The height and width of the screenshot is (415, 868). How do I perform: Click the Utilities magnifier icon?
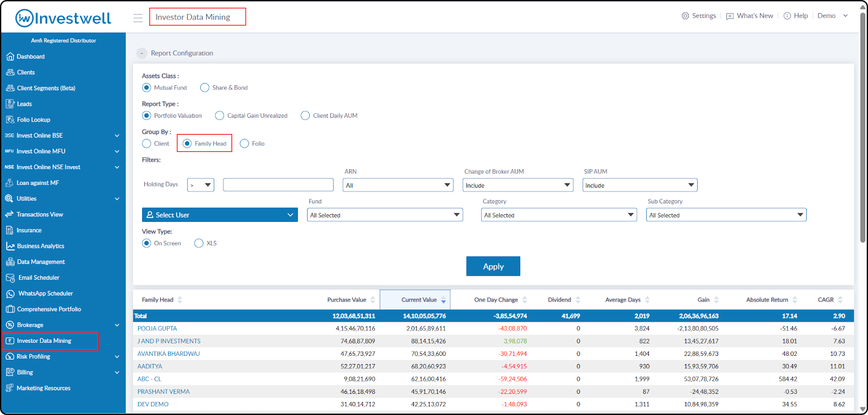[9, 199]
